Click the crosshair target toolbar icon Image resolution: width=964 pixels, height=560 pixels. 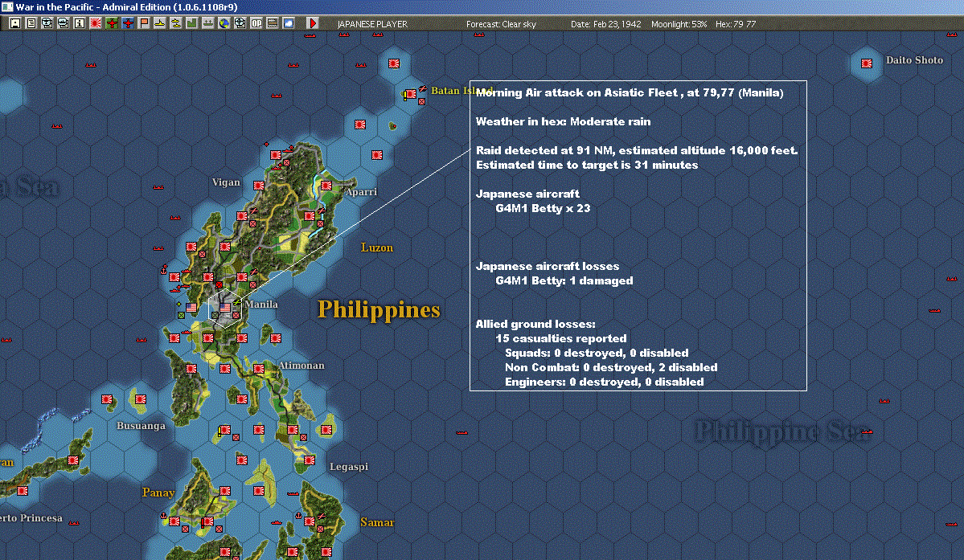pyautogui.click(x=240, y=23)
